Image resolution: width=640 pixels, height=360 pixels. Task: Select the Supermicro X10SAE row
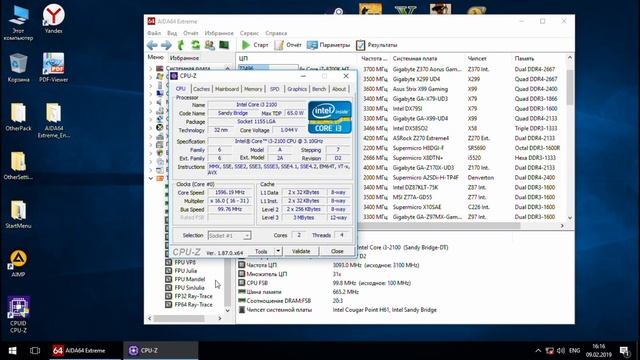[x=416, y=207]
